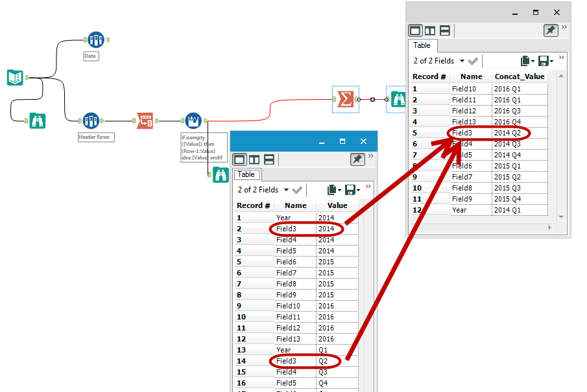The image size is (587, 392).
Task: Click the Concat_Value column header
Action: 520,76
